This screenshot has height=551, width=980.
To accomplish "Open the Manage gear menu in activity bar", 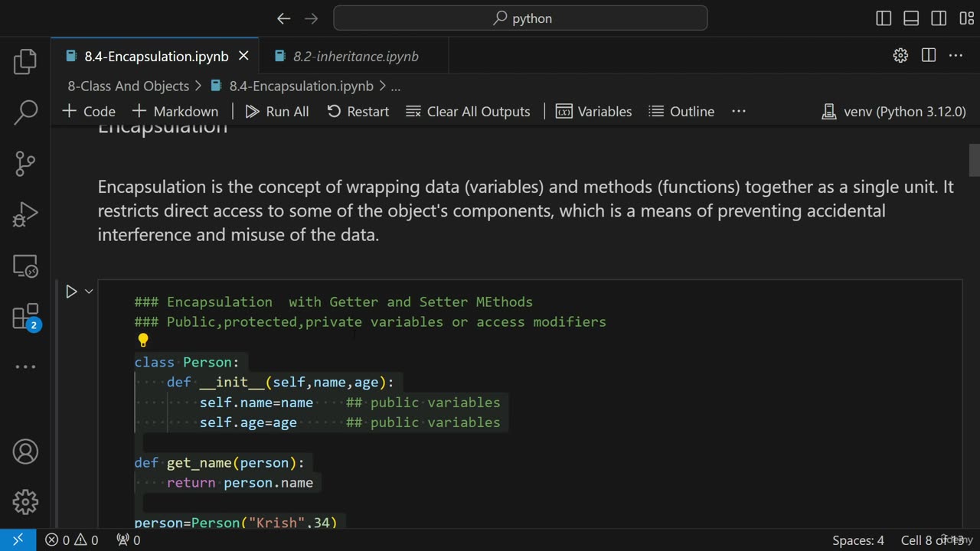I will (25, 502).
